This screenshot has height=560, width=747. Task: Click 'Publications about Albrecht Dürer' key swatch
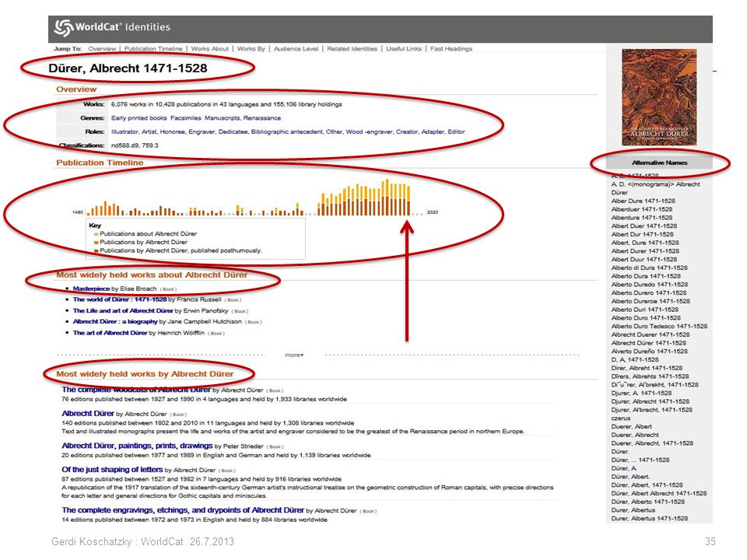click(x=96, y=234)
